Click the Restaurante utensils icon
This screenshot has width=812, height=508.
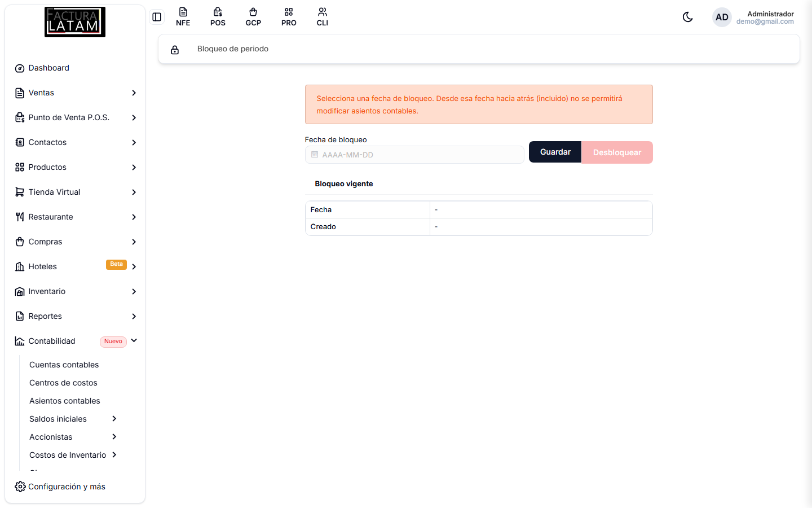coord(20,217)
